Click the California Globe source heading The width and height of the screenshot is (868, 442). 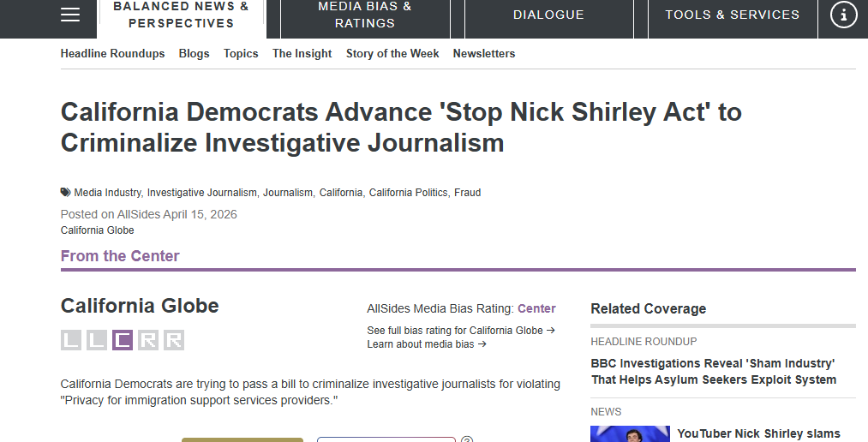pos(140,306)
